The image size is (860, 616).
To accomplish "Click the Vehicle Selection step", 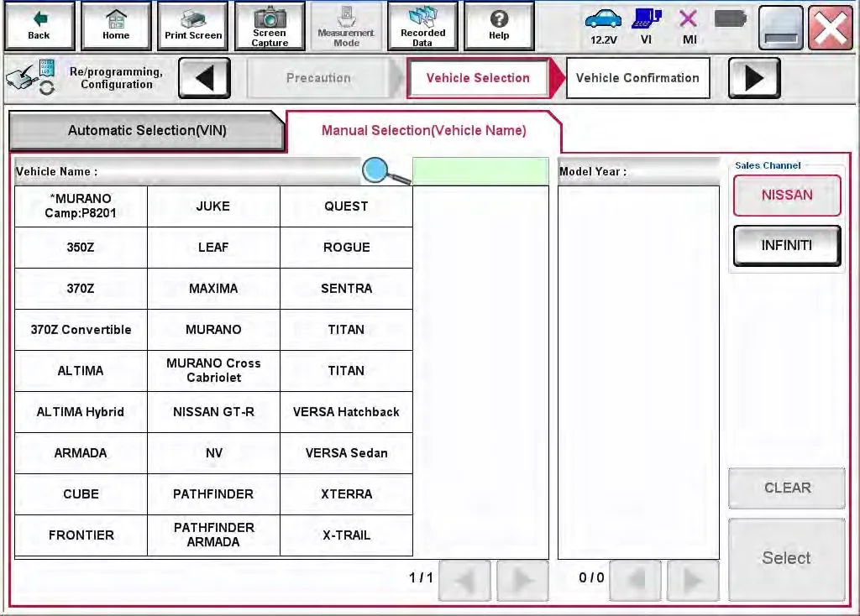I will click(478, 78).
